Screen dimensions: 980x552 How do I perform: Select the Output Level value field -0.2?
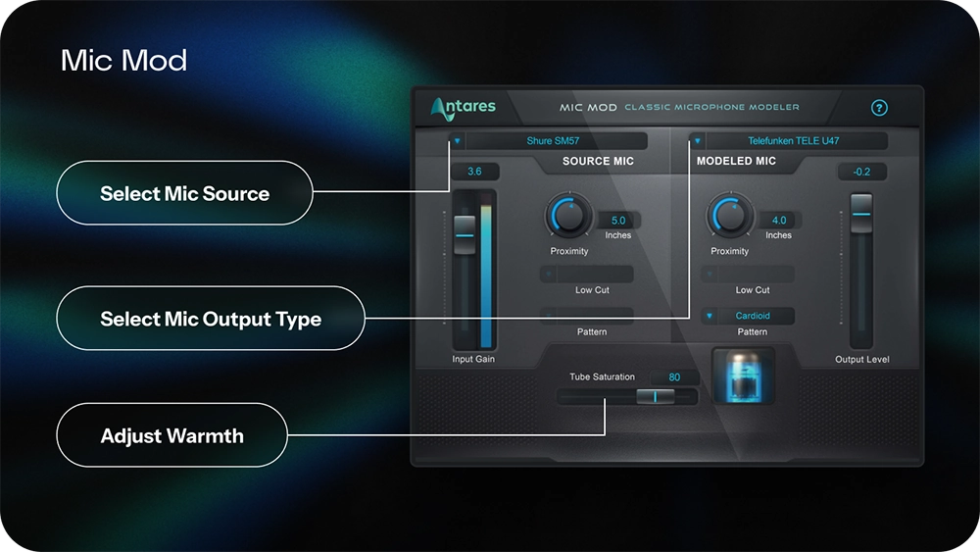(x=861, y=172)
